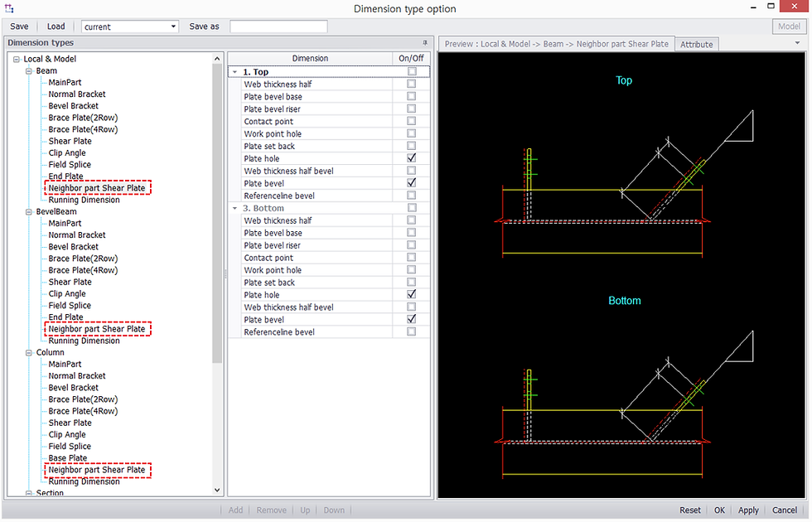Collapse the '1. Top' dimension group

coord(235,72)
